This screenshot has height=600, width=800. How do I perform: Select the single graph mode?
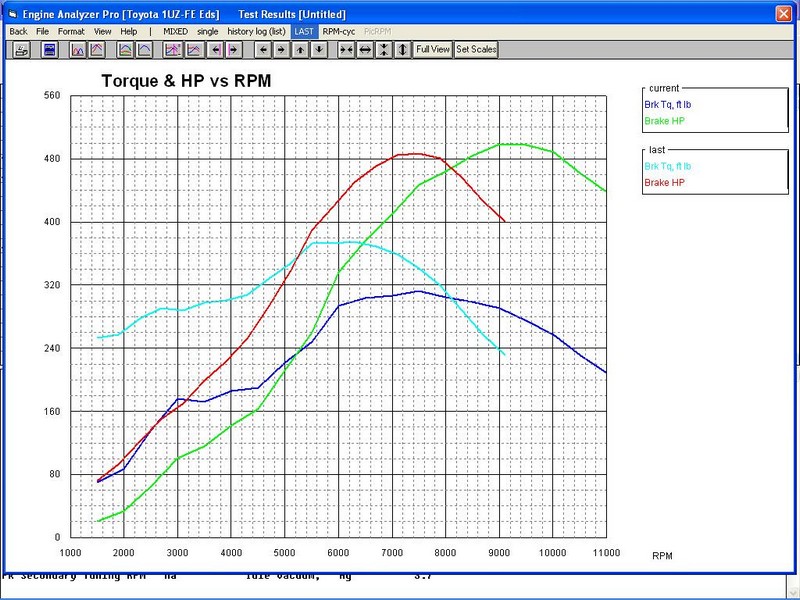coord(208,32)
